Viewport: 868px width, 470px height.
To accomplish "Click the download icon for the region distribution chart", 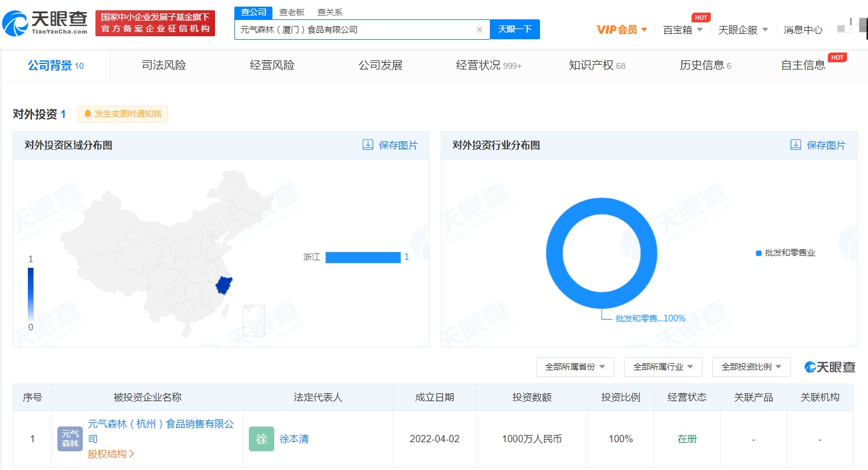I will click(368, 145).
